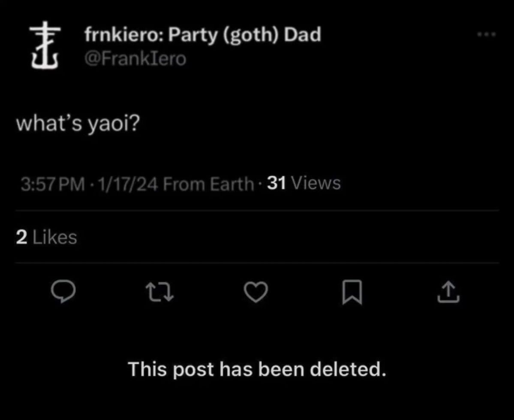The image size is (514, 420).
Task: Repost using the retweet arrows icon
Action: coord(160,293)
